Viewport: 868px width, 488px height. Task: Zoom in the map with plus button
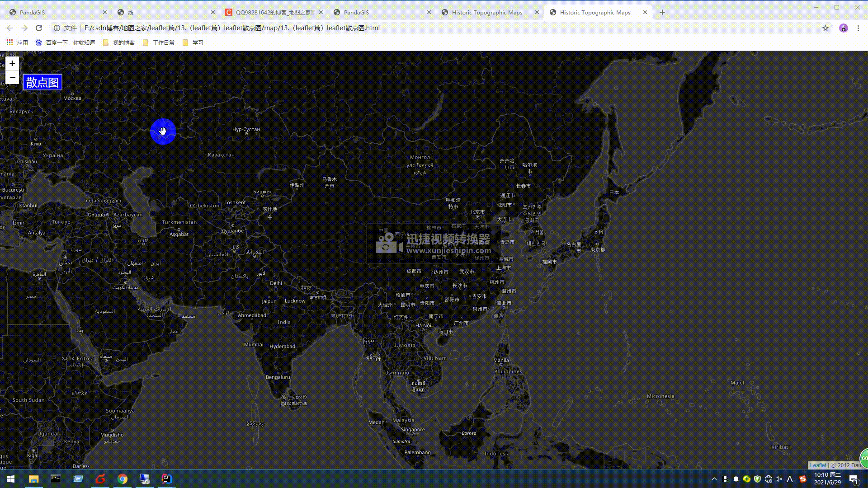pos(12,63)
